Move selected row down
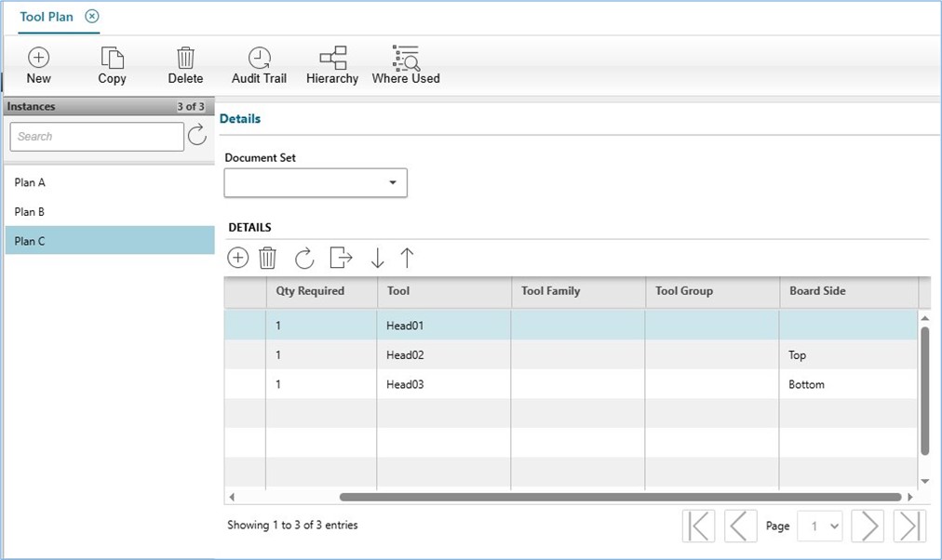This screenshot has width=942, height=560. click(377, 258)
